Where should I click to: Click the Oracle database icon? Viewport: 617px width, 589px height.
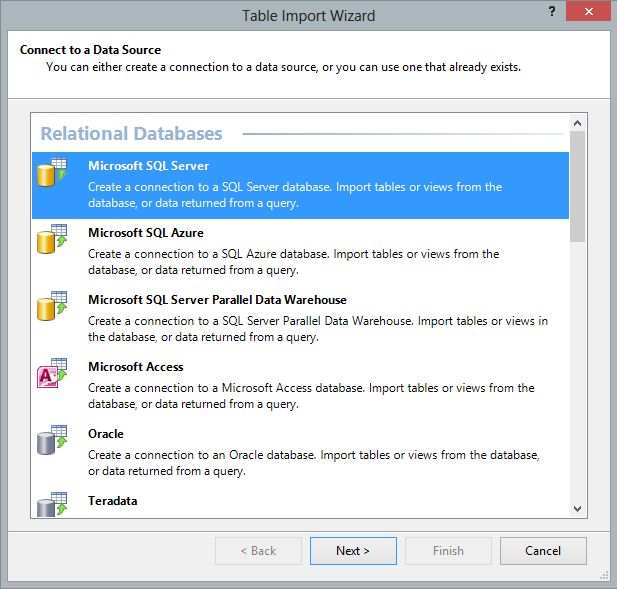52,440
